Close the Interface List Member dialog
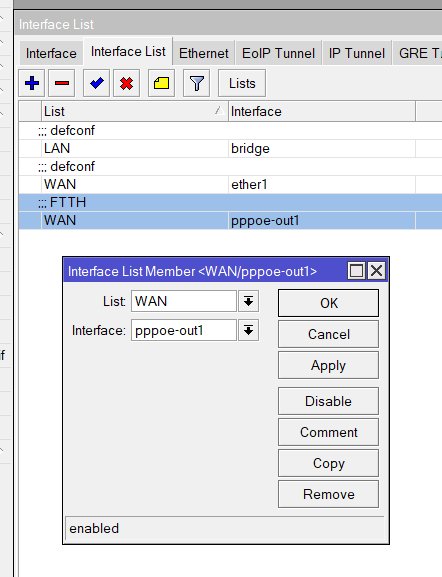This screenshot has height=577, width=442. (x=377, y=271)
